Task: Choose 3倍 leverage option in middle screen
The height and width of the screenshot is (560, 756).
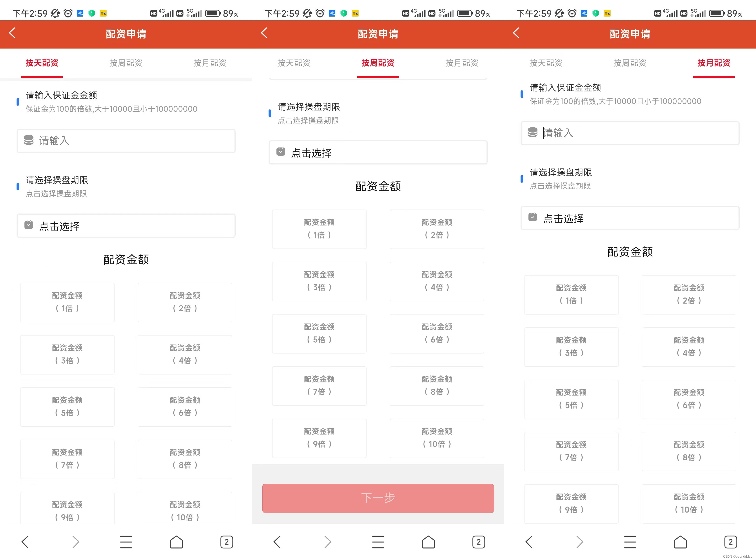Action: [319, 281]
